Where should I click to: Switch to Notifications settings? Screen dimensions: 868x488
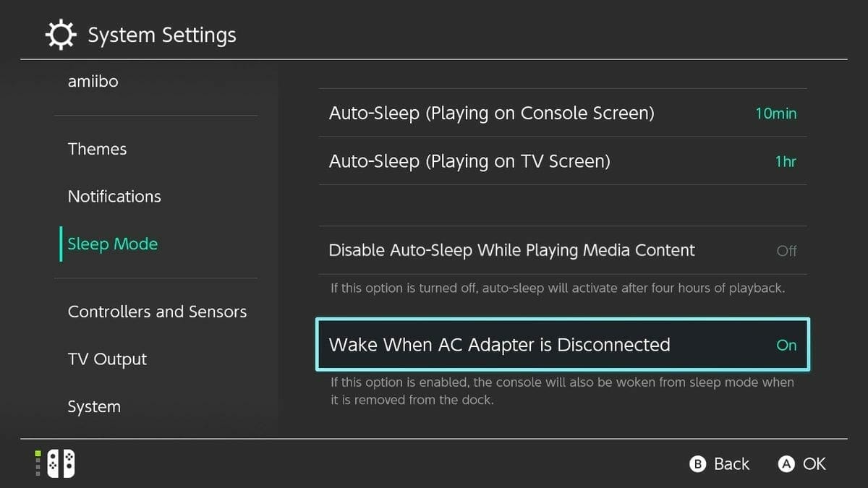tap(114, 196)
